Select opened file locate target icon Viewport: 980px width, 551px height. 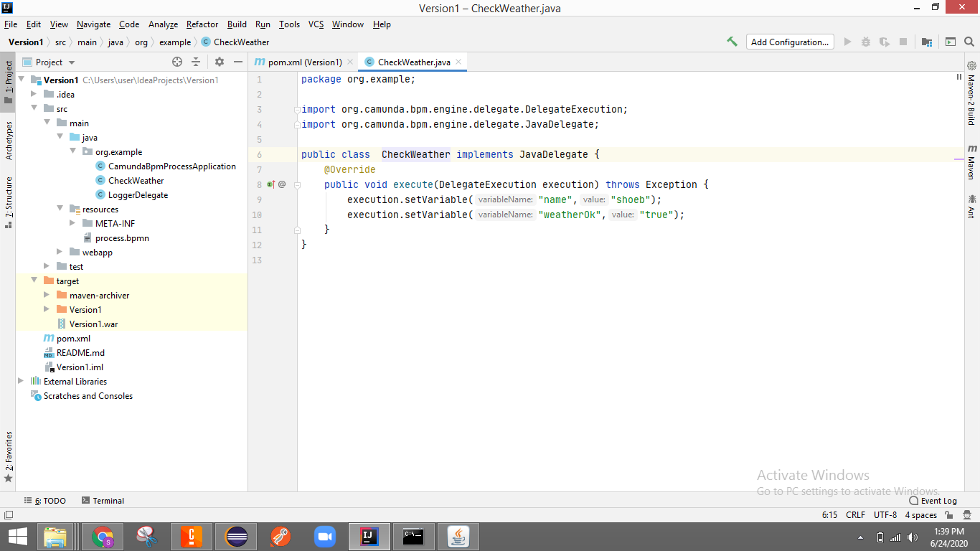tap(177, 62)
